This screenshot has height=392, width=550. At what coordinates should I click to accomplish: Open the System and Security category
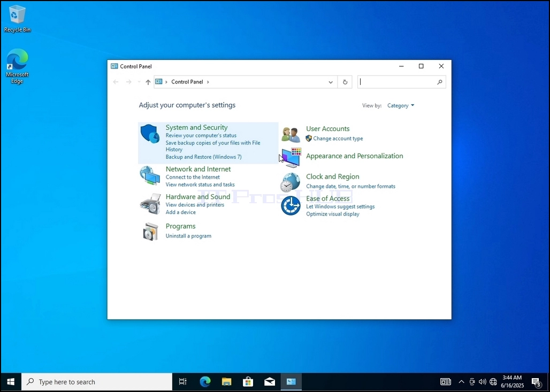196,127
